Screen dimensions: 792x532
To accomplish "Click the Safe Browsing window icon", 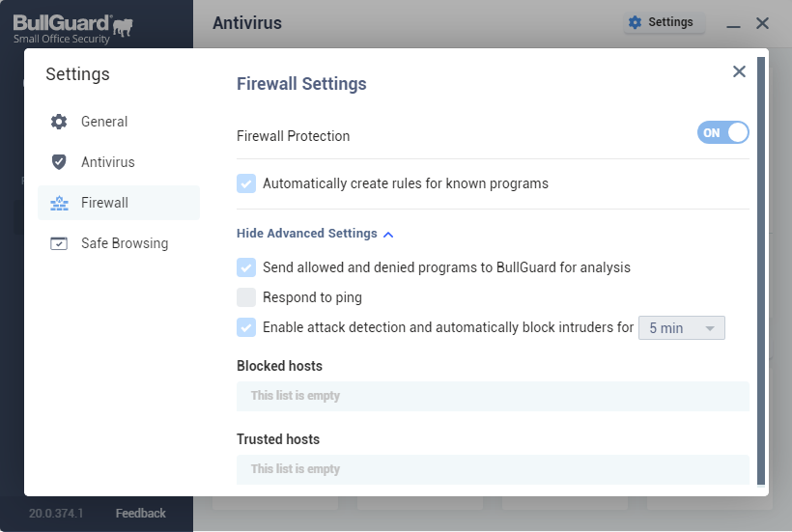I will click(59, 243).
